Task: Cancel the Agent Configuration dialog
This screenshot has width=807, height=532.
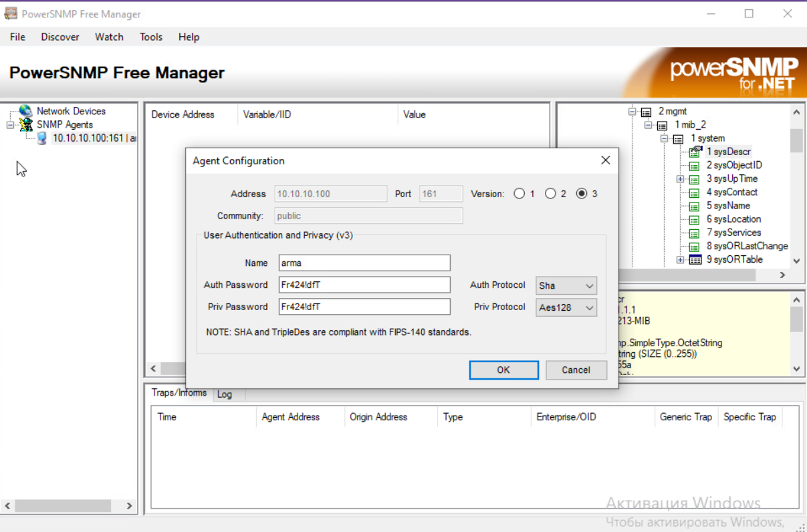Action: point(576,370)
